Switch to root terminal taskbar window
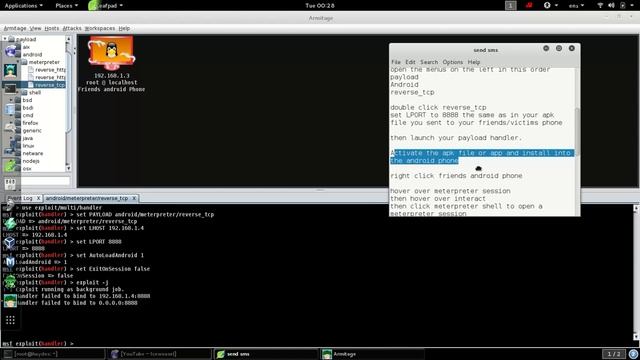 click(x=53, y=354)
